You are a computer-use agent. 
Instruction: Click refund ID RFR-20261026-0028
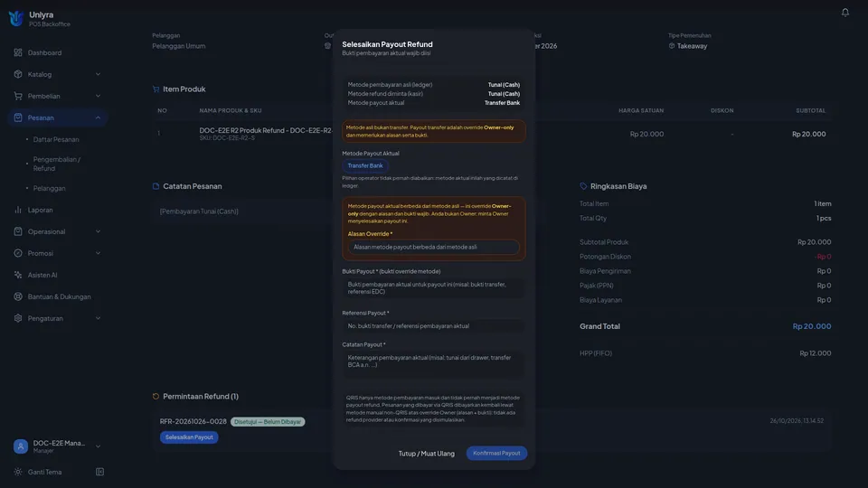[x=193, y=422]
